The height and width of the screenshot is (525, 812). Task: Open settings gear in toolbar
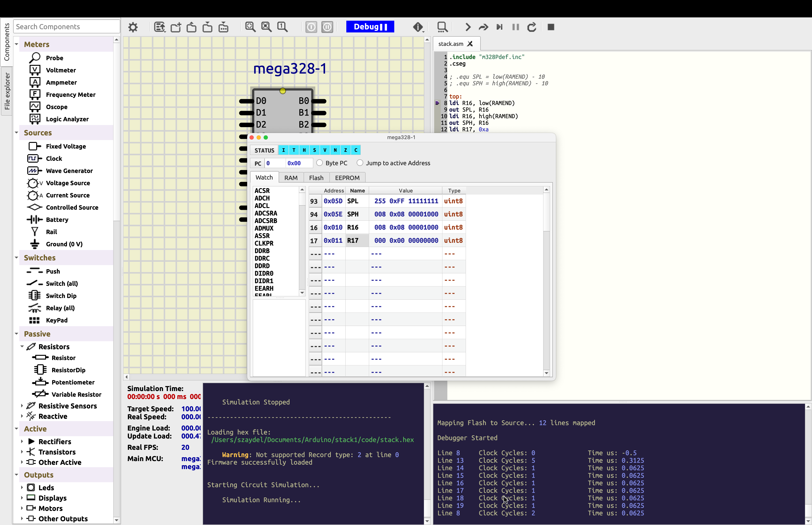[133, 27]
